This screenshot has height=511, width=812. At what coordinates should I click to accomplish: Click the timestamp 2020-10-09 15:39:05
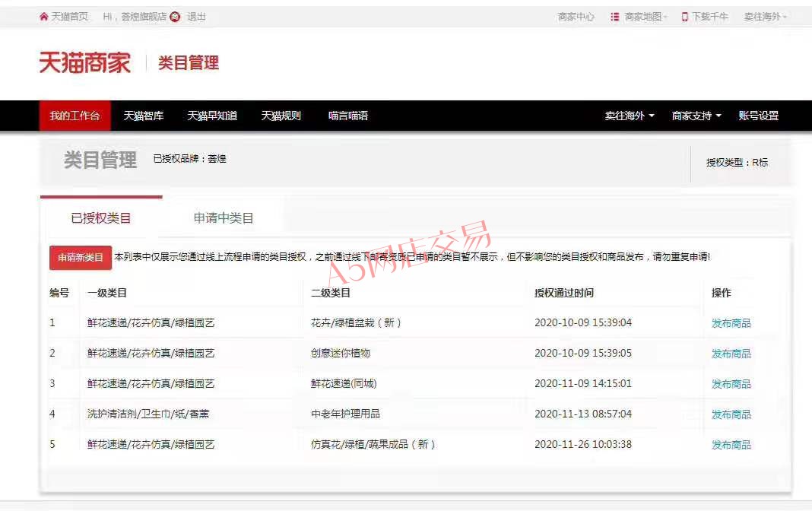click(x=583, y=353)
